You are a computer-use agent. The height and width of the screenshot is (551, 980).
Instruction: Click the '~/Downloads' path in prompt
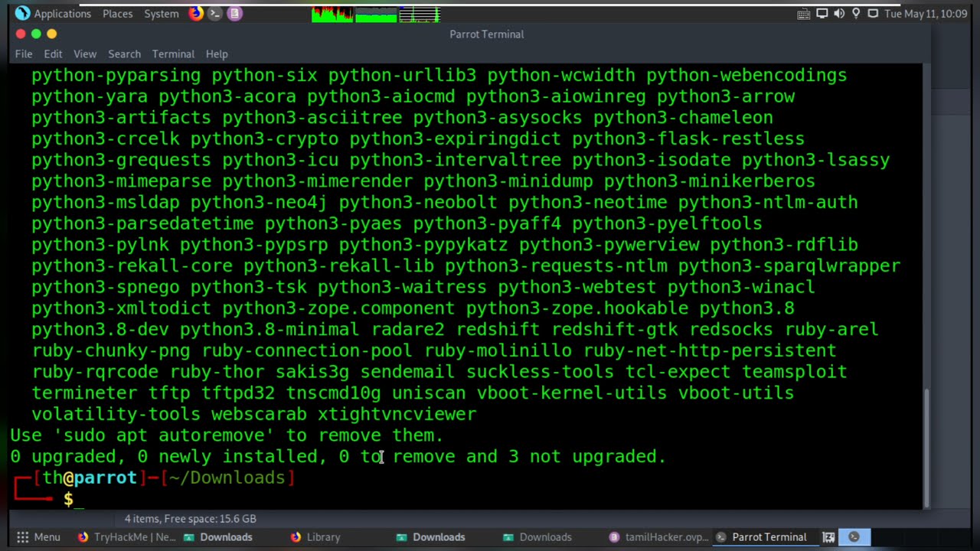(x=227, y=478)
